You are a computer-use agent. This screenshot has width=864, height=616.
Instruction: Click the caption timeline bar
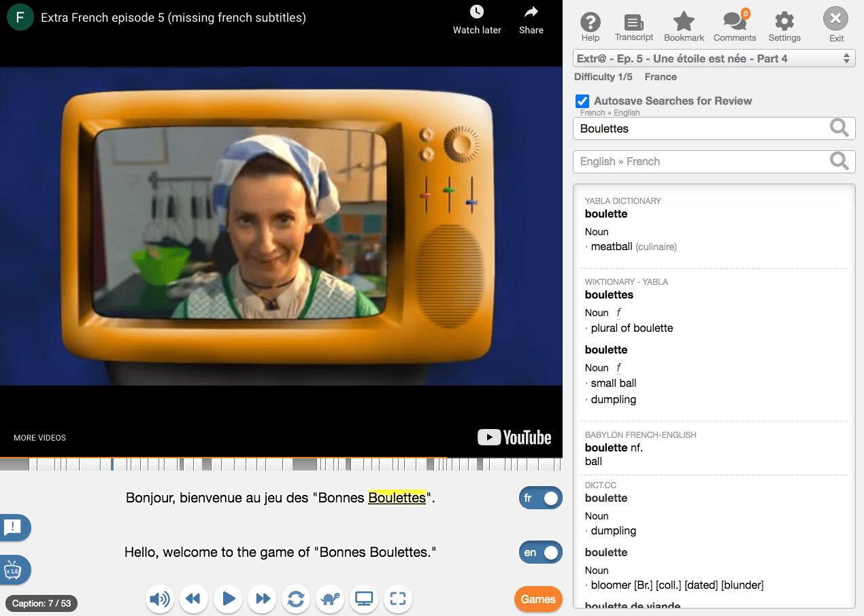pos(281,464)
